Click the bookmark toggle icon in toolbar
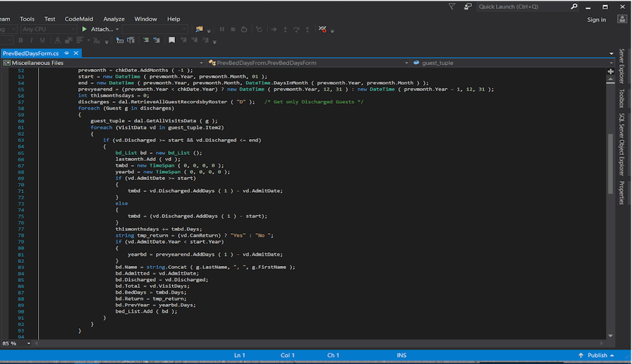 171,40
